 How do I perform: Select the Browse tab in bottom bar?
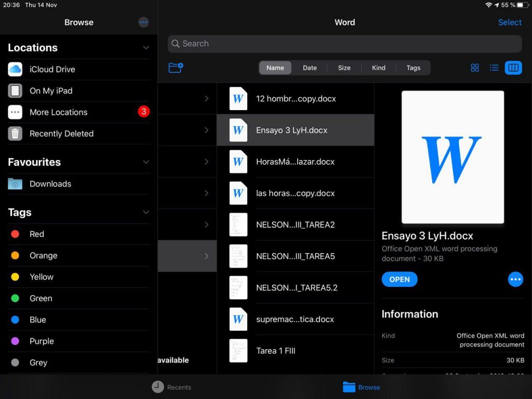[362, 387]
